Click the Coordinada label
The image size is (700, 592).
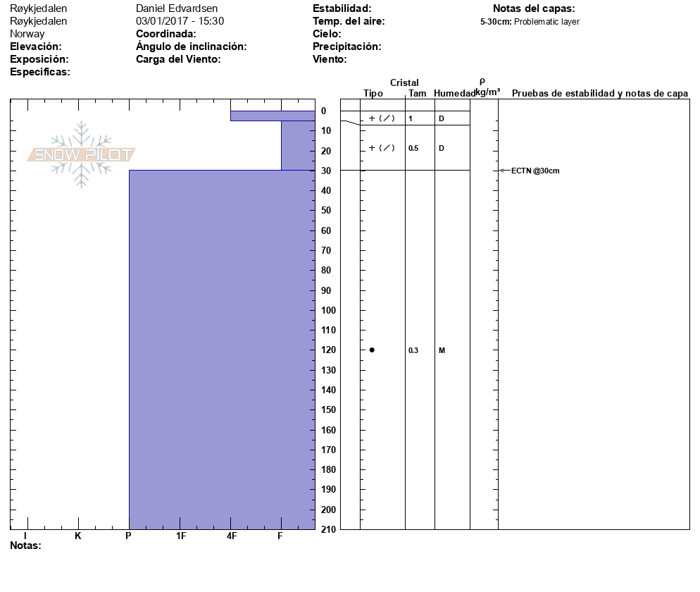pos(166,34)
